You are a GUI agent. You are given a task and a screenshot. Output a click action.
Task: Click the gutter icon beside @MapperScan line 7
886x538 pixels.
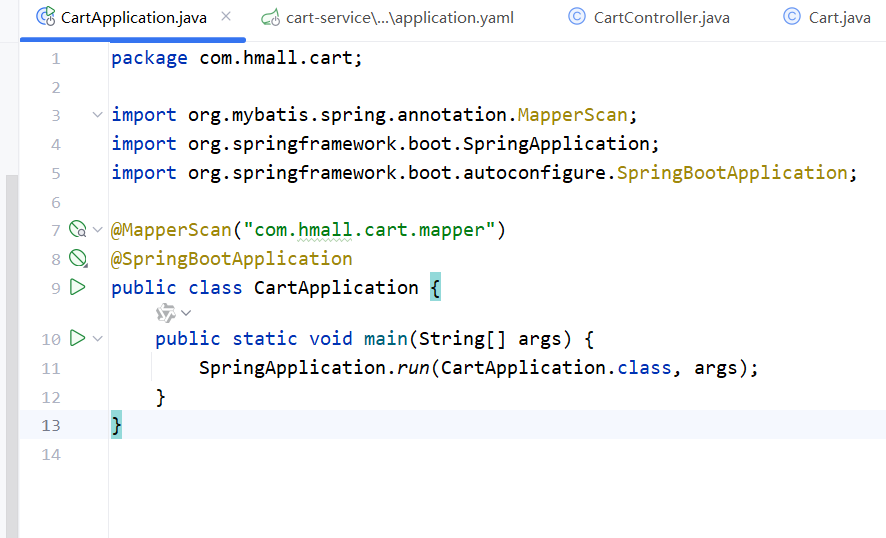point(77,229)
